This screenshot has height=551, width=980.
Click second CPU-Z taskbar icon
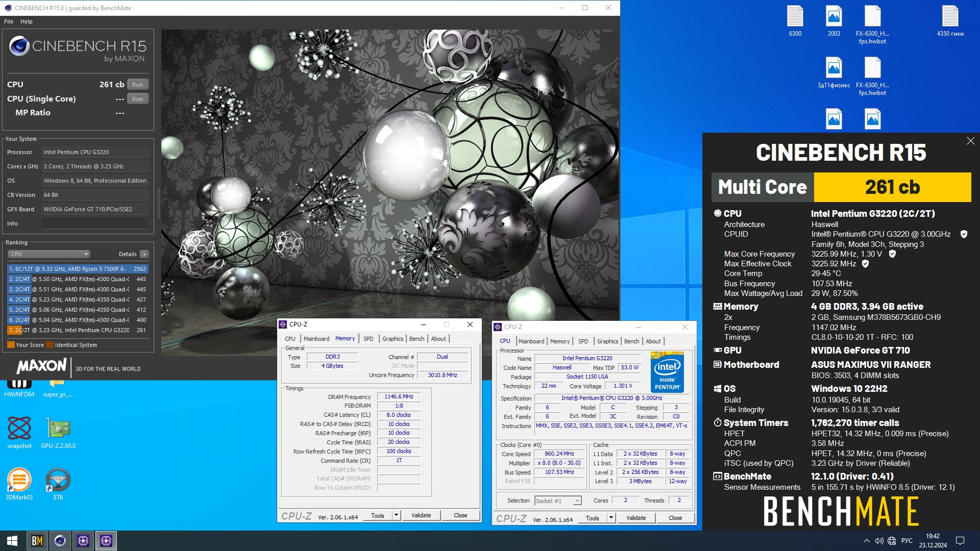point(106,541)
